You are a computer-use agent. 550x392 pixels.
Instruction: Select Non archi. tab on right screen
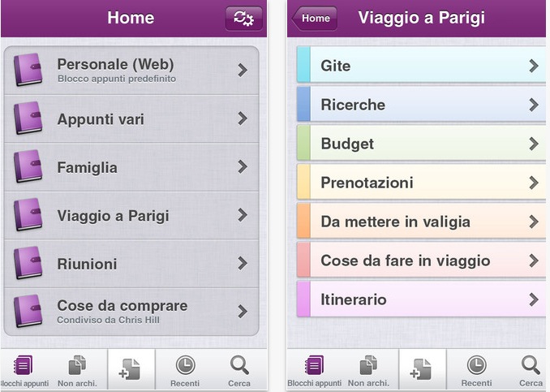point(368,371)
